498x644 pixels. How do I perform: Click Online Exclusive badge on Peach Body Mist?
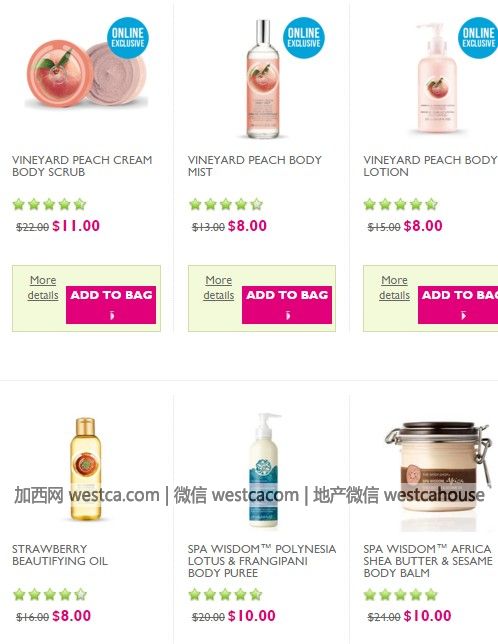coord(303,37)
